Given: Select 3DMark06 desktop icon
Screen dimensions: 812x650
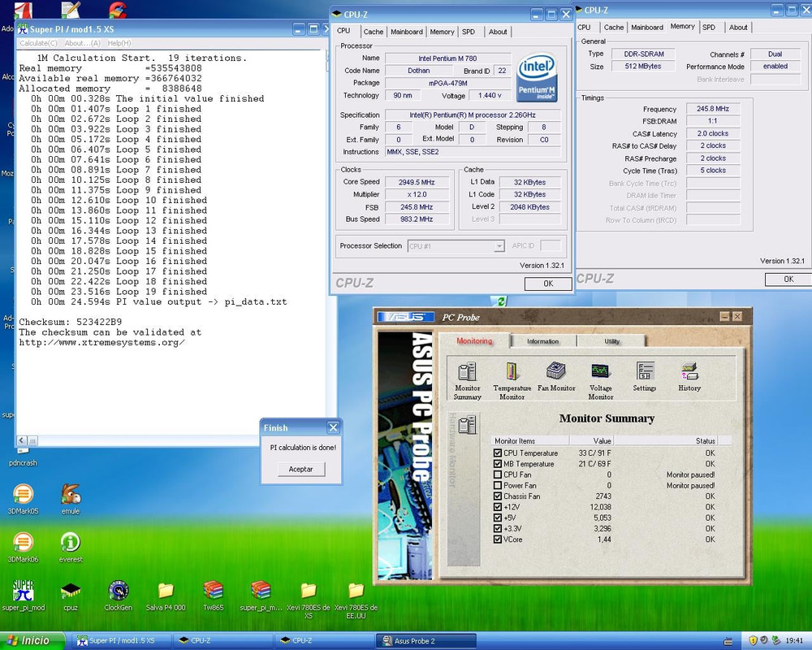Looking at the screenshot, I should pos(24,548).
